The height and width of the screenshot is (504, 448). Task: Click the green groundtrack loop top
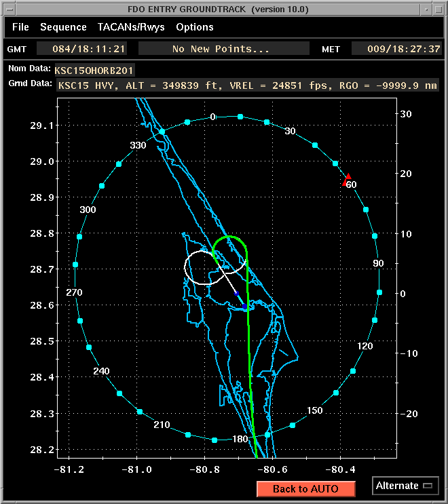(229, 237)
